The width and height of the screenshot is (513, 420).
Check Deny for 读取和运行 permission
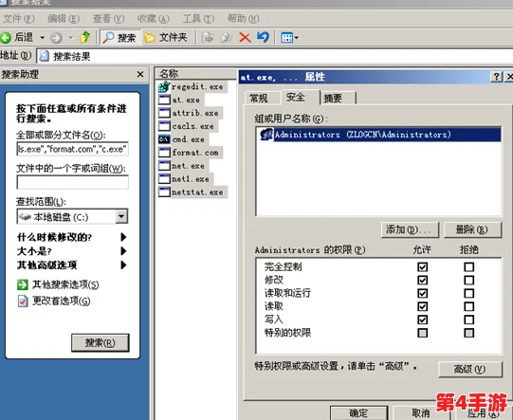click(x=468, y=293)
